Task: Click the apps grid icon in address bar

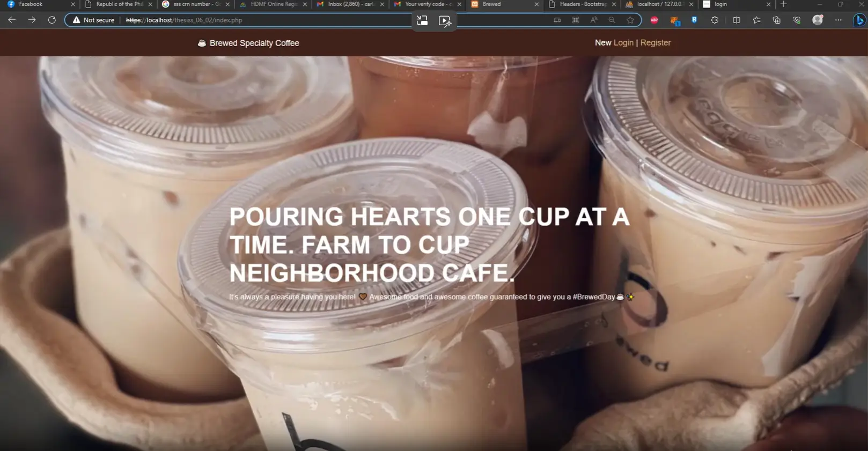Action: point(576,20)
